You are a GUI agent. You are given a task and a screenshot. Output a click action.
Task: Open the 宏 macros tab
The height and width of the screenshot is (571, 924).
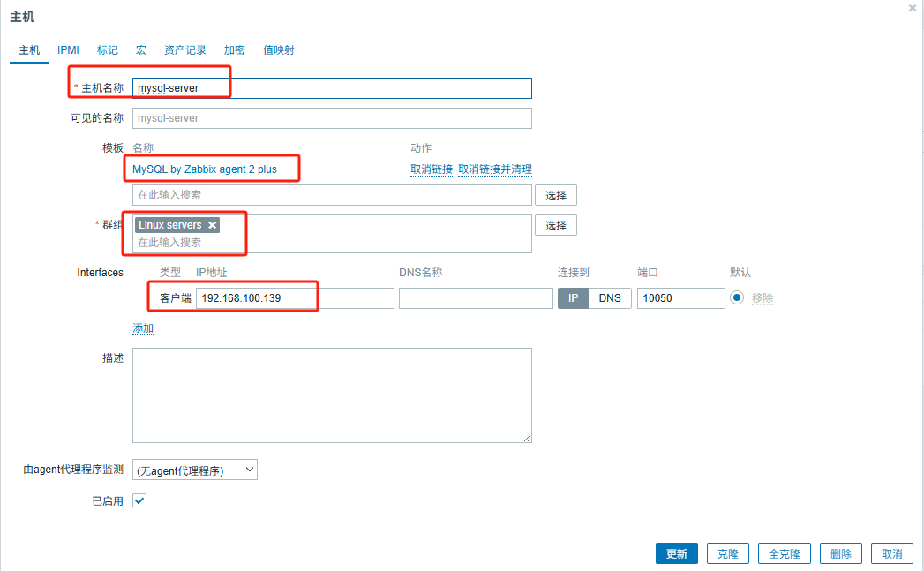[x=141, y=50]
